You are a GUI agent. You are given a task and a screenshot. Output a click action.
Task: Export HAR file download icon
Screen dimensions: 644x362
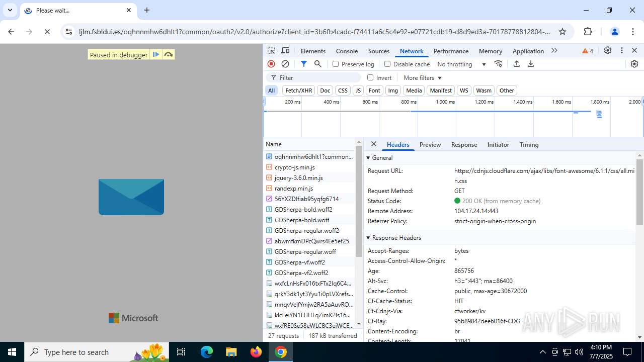[531, 64]
